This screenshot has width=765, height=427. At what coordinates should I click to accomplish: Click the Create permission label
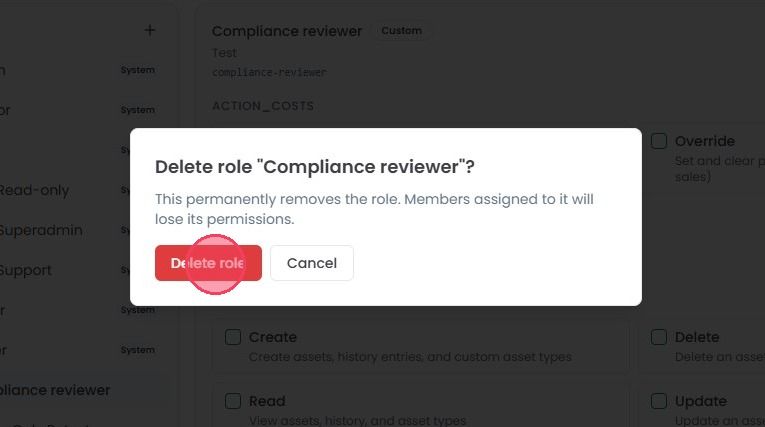(273, 337)
